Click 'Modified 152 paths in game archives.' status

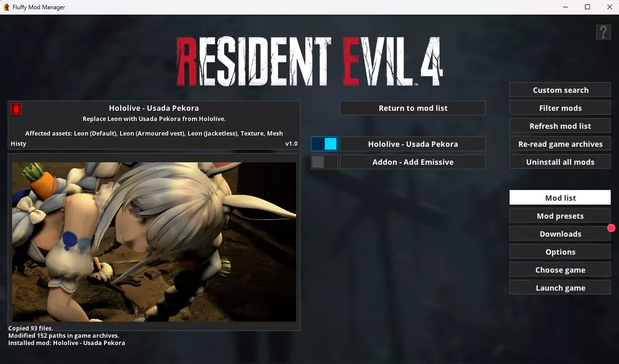[x=64, y=335]
